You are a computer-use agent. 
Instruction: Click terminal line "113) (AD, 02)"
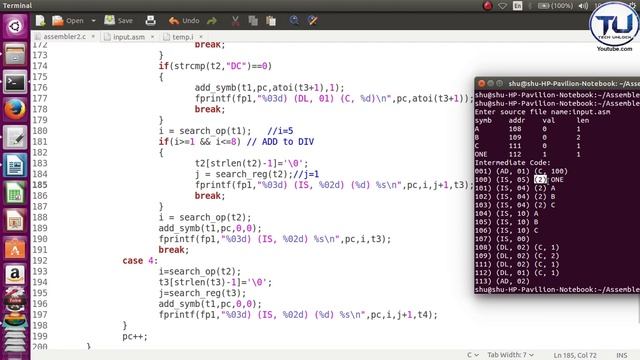click(502, 281)
